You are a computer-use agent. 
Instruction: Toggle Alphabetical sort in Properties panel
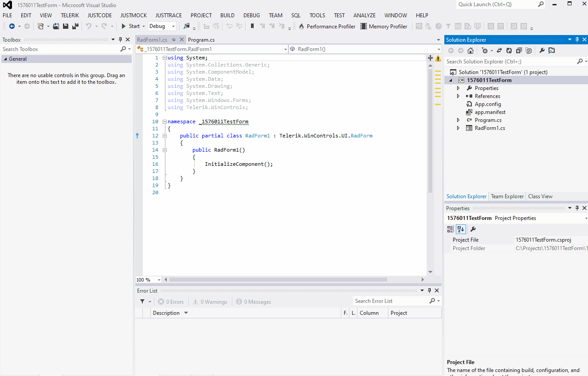coord(461,229)
